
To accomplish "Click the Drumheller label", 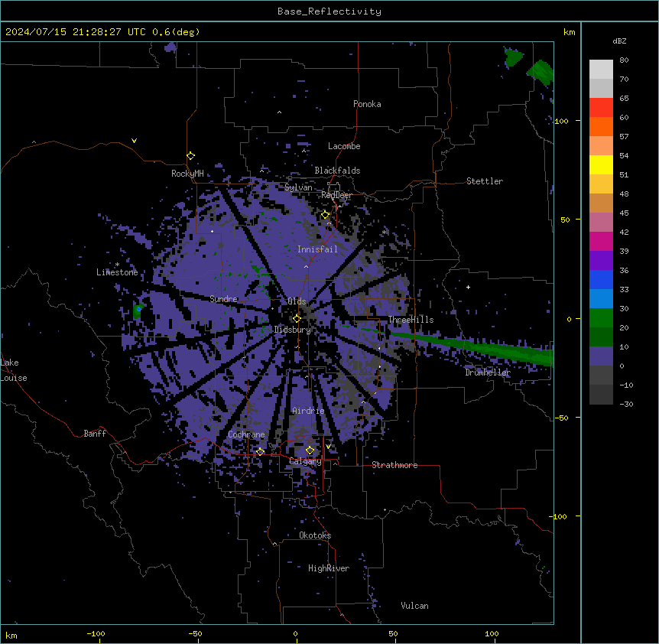I will (x=488, y=372).
